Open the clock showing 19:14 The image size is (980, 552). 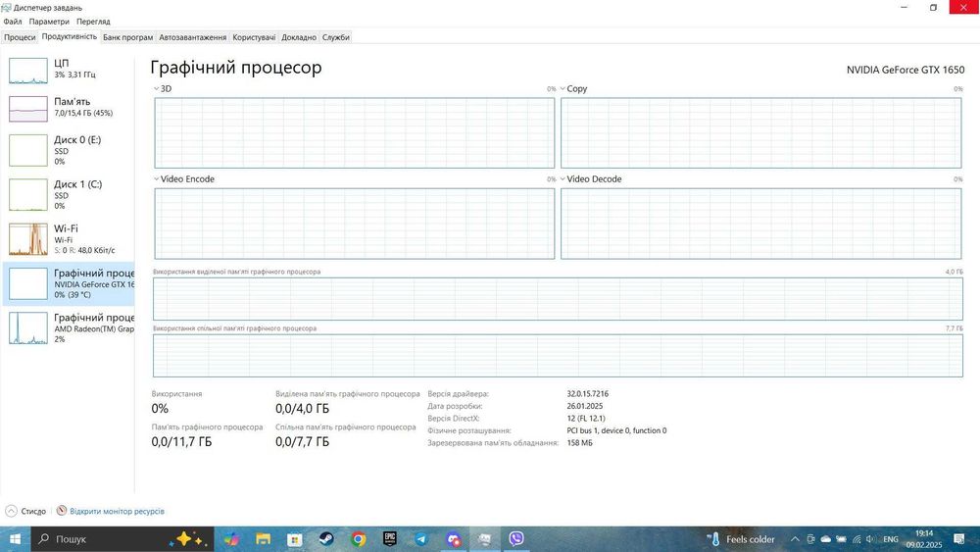tap(924, 539)
